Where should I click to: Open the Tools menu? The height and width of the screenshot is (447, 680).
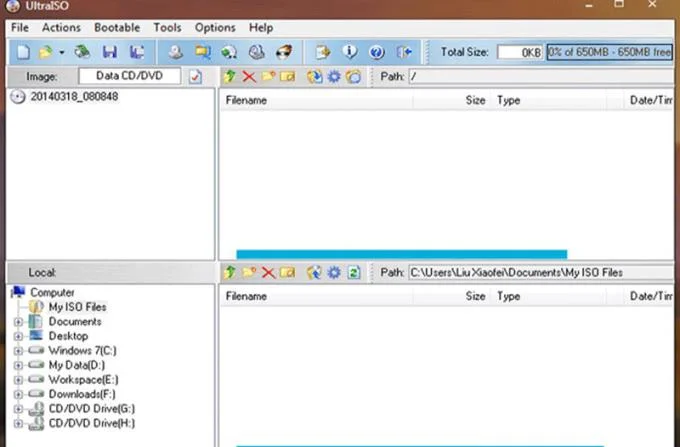click(167, 28)
